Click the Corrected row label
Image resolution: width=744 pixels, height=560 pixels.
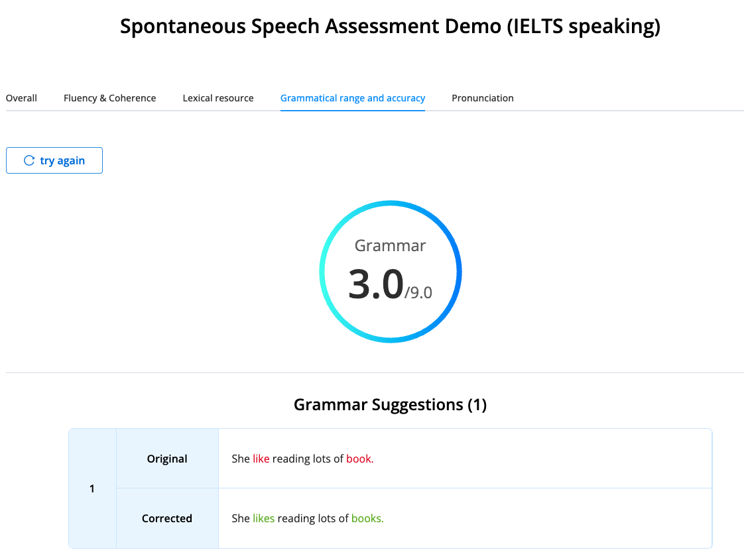point(167,518)
